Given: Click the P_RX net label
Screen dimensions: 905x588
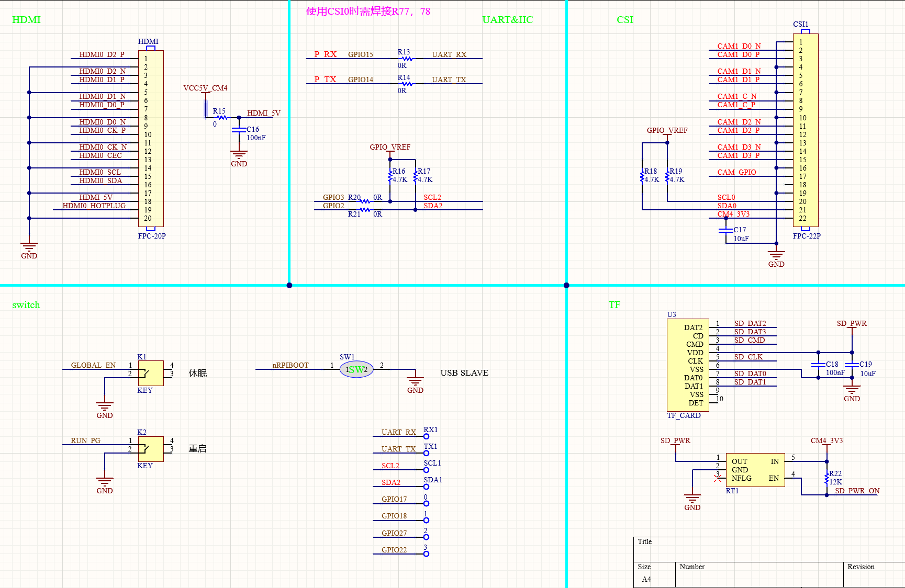Looking at the screenshot, I should [325, 54].
